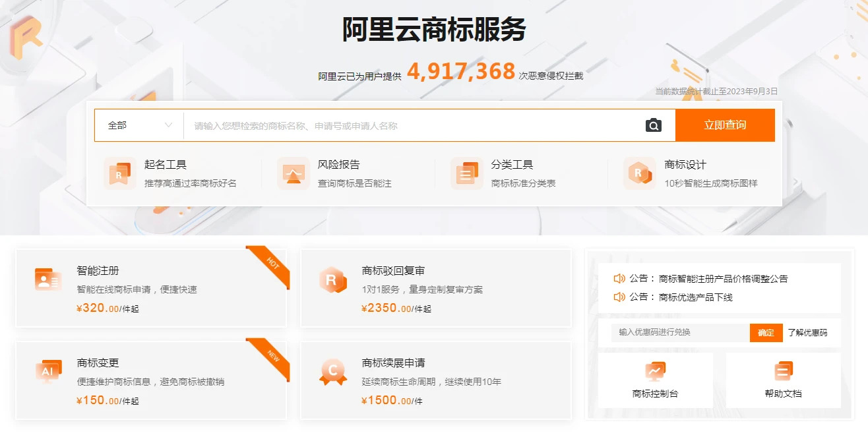Click the 起名工具 icon
This screenshot has height=443, width=868.
tap(119, 173)
